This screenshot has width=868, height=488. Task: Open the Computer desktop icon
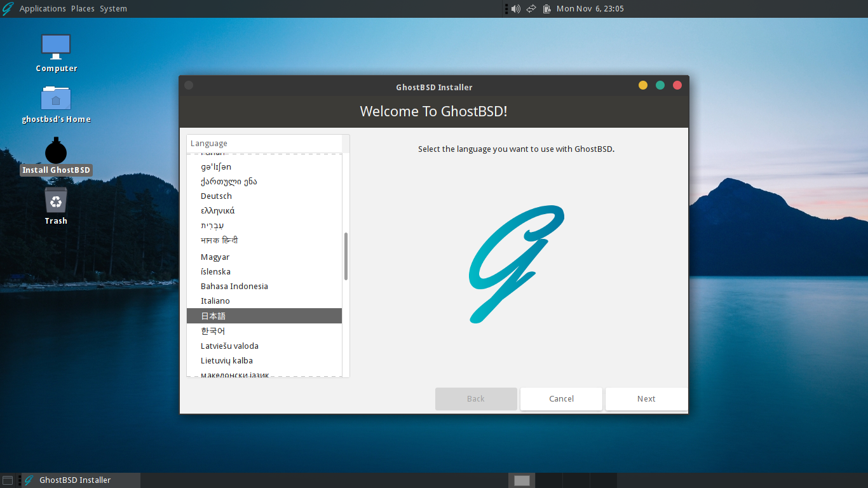click(x=56, y=46)
